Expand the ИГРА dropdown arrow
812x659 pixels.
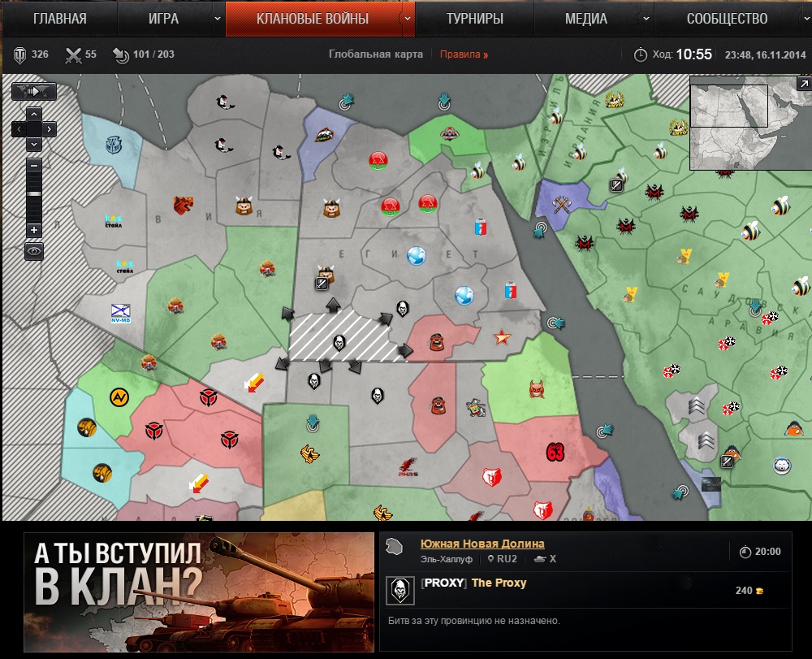pyautogui.click(x=218, y=19)
